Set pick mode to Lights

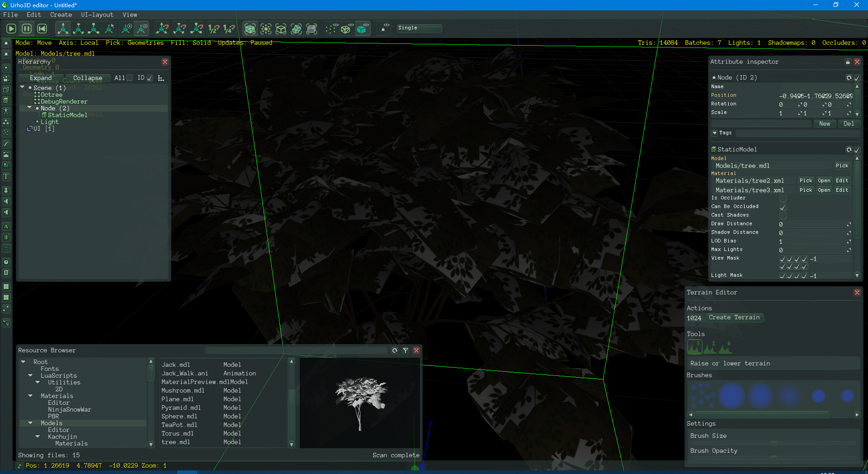tap(266, 29)
